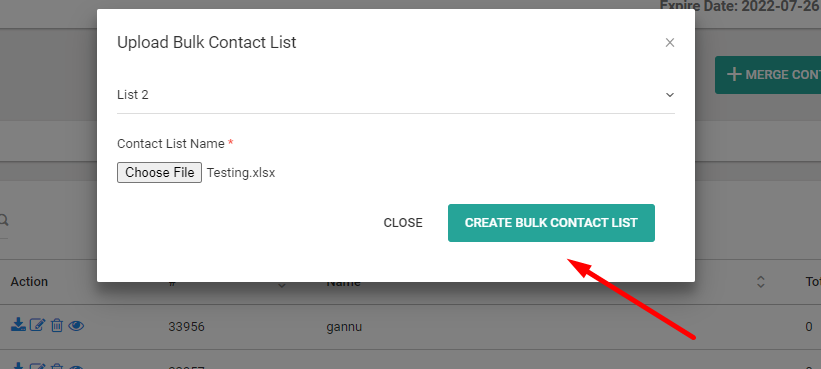Click the gannu contact list name
Viewport: 821px width, 369px height.
344,327
